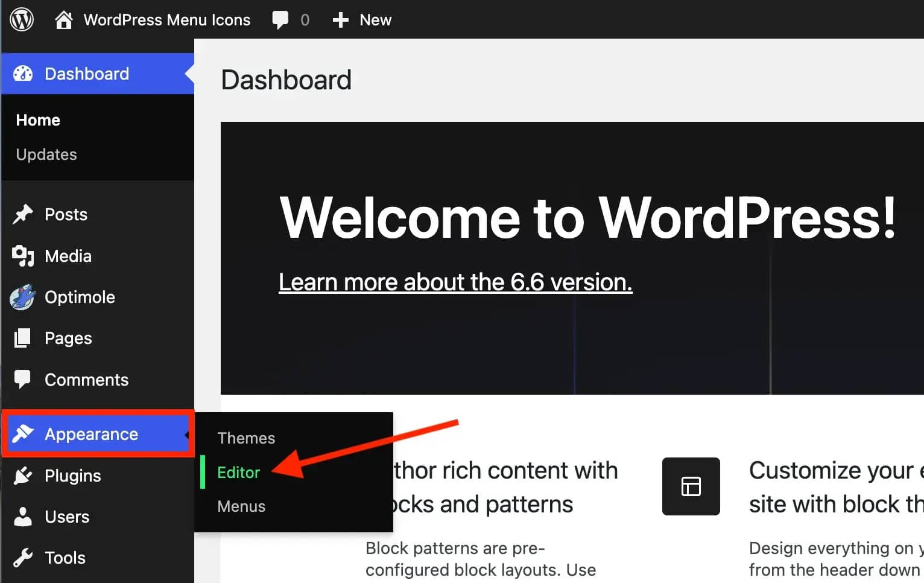Image resolution: width=924 pixels, height=583 pixels.
Task: Follow 'Learn more about the 6.6 version' link
Action: click(x=455, y=282)
